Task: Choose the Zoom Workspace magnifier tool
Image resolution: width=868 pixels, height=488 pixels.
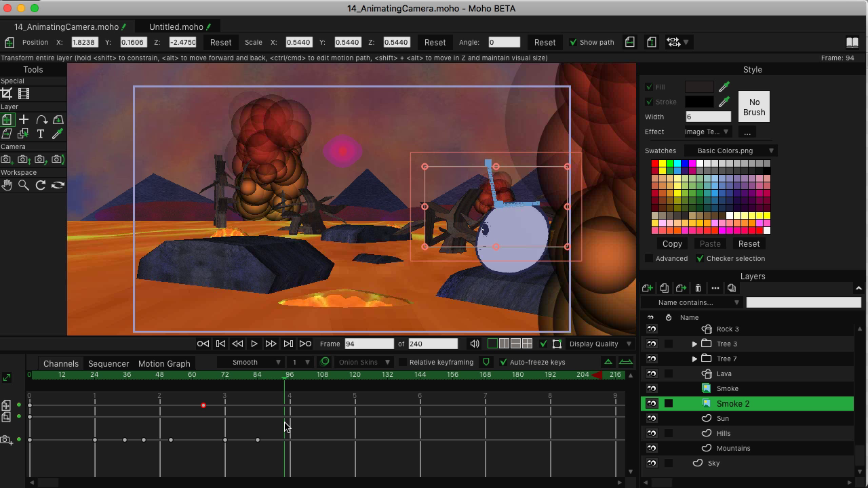Action: click(24, 185)
